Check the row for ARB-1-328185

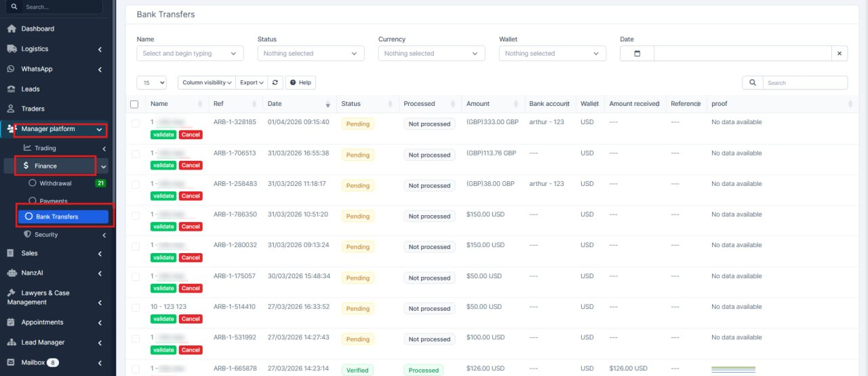[x=136, y=123]
